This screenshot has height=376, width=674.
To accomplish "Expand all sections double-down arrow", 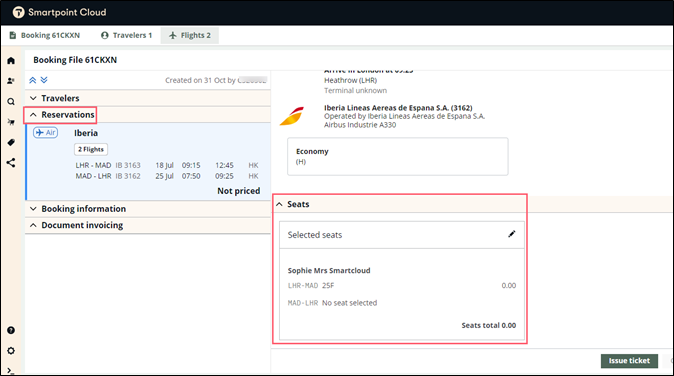I will pyautogui.click(x=44, y=80).
